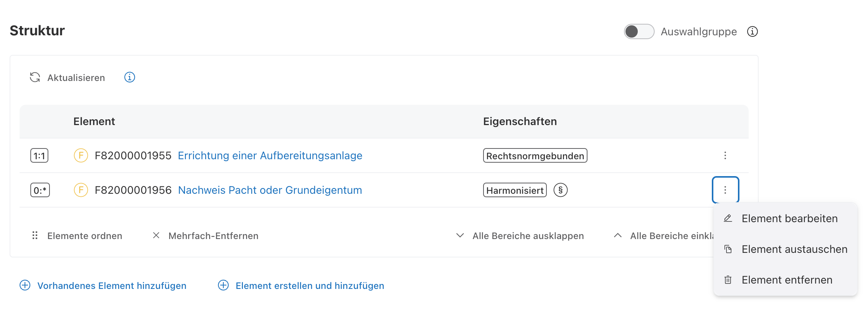
Task: Click Mehrfach-Entfernen button
Action: pyautogui.click(x=206, y=236)
